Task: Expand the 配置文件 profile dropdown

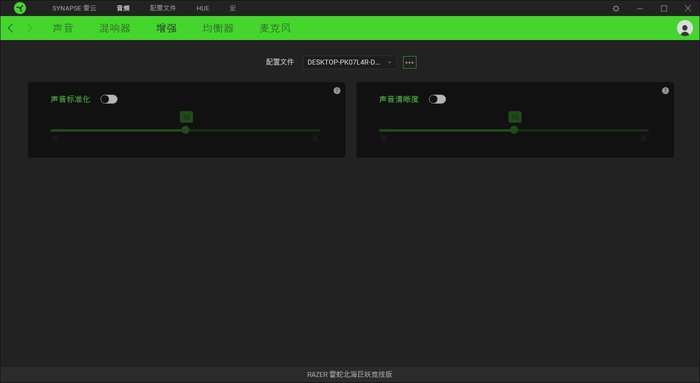Action: tap(349, 62)
